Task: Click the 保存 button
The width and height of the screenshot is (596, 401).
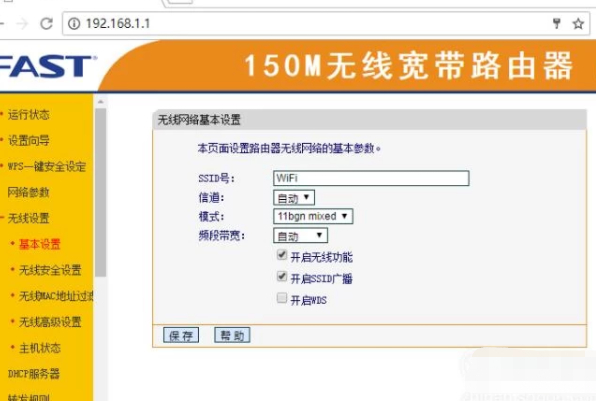Action: click(x=181, y=335)
